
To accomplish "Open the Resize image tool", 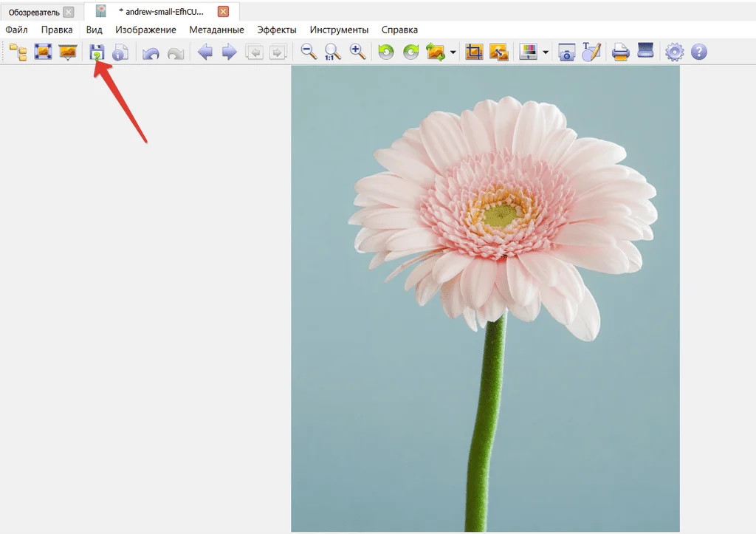I will tap(498, 52).
